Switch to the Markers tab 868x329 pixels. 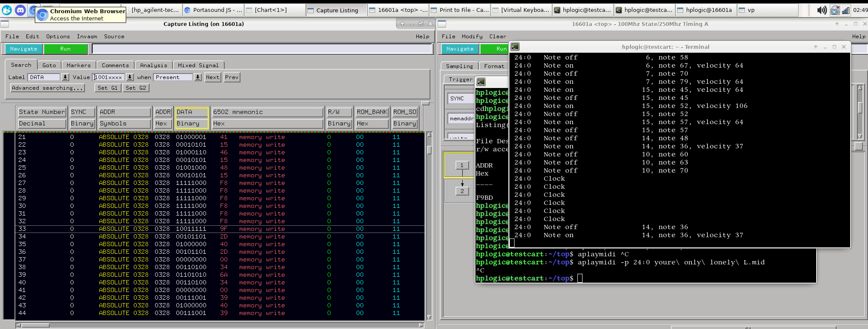tap(79, 65)
